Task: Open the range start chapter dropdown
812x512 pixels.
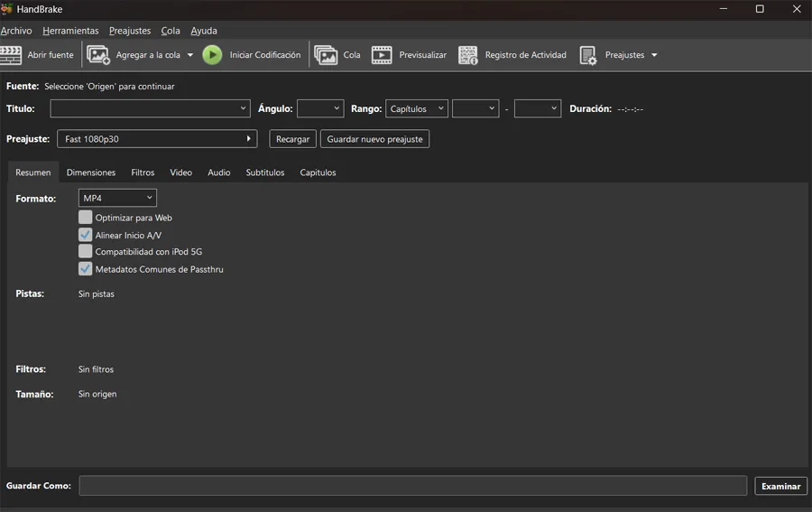Action: (x=475, y=108)
